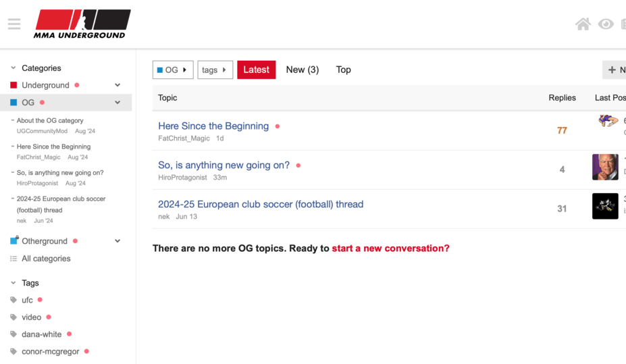
Task: Click the eye icon in header
Action: tap(606, 24)
